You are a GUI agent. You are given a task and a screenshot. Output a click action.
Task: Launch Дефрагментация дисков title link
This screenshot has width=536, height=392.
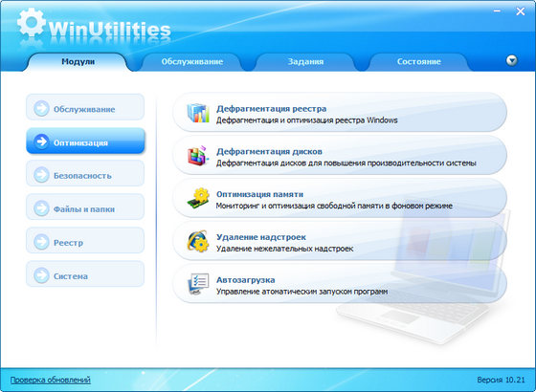269,151
